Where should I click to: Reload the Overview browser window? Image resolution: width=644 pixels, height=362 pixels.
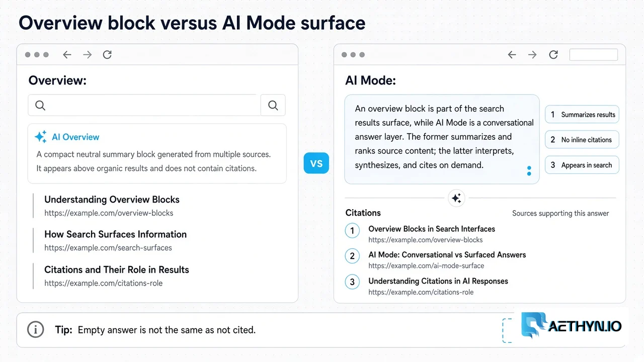(107, 55)
